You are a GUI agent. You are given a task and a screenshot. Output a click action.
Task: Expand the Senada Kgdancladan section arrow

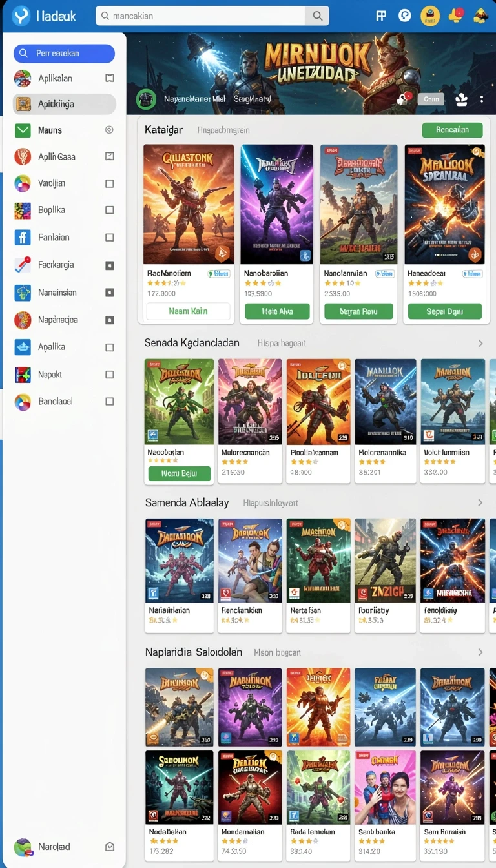point(480,343)
